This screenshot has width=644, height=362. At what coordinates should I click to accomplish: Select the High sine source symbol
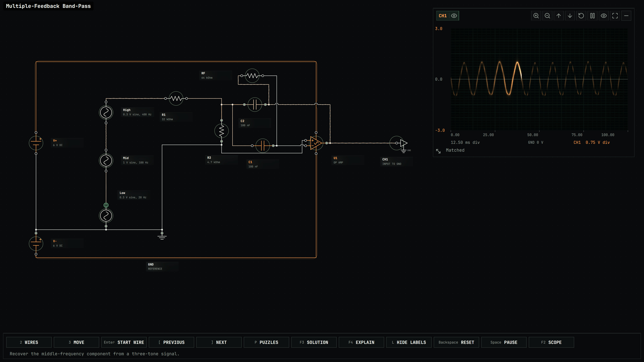(106, 112)
